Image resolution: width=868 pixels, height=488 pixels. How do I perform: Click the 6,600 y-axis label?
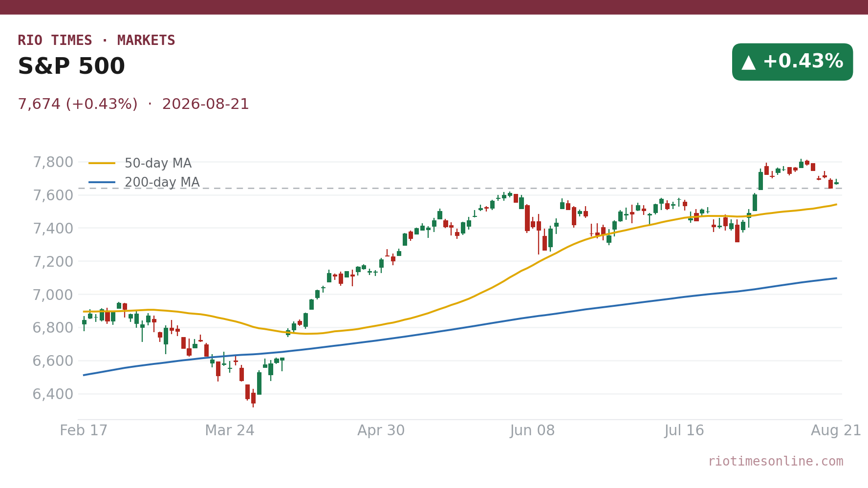pos(53,361)
